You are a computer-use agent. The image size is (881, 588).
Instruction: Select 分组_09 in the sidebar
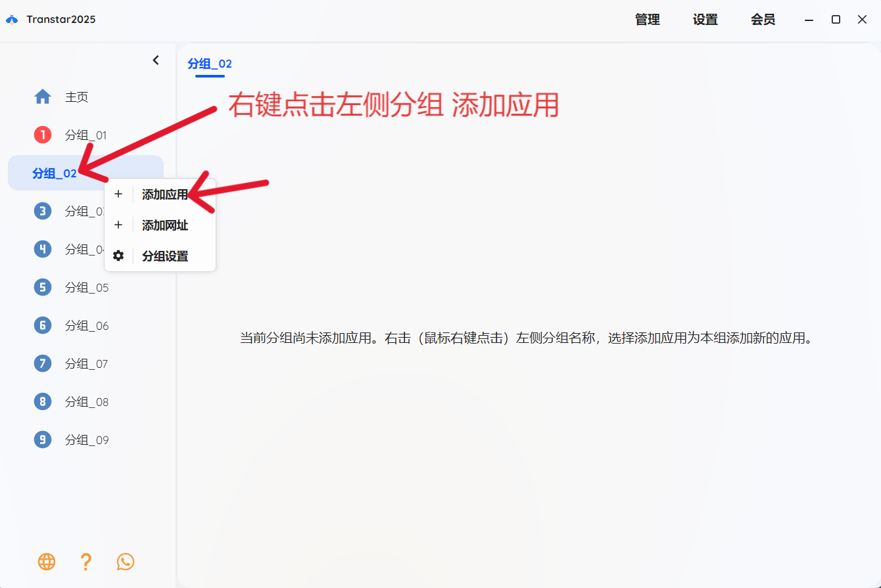point(86,440)
